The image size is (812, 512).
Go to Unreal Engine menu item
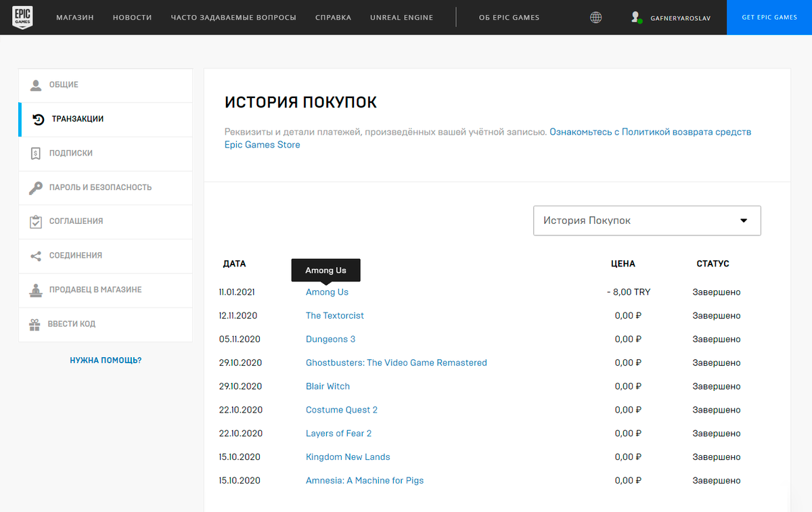[x=401, y=18]
